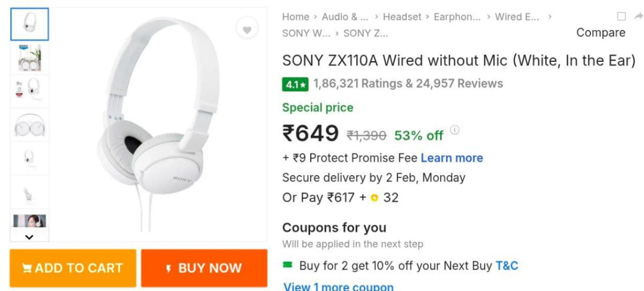The height and width of the screenshot is (291, 644).
Task: Open the 1,86,321 Ratings & Reviews text
Action: [408, 84]
